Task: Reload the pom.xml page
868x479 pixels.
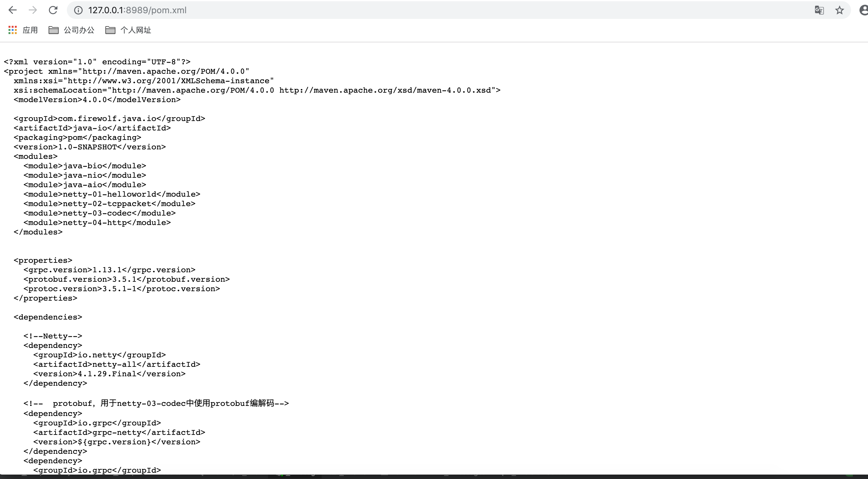Action: click(x=53, y=10)
